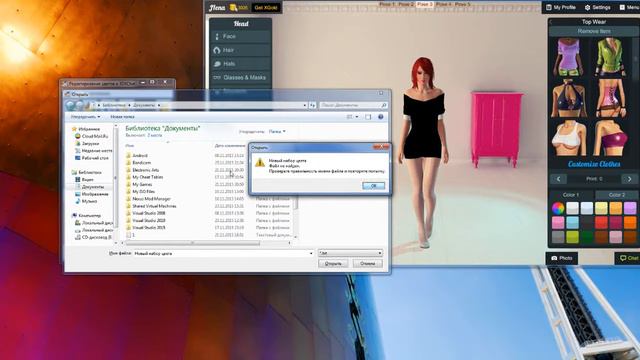The height and width of the screenshot is (360, 640).
Task: Click the search Documents field
Action: tap(353, 105)
